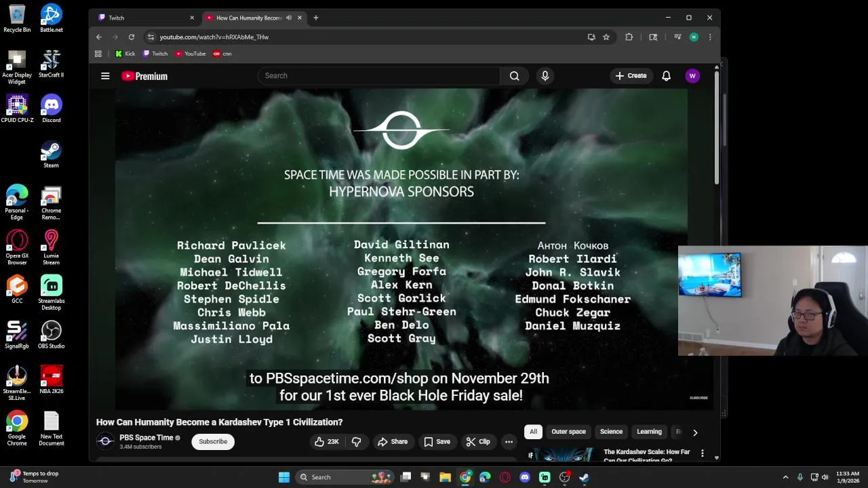This screenshot has width=868, height=488.
Task: View site information icon in address bar
Action: tap(151, 37)
